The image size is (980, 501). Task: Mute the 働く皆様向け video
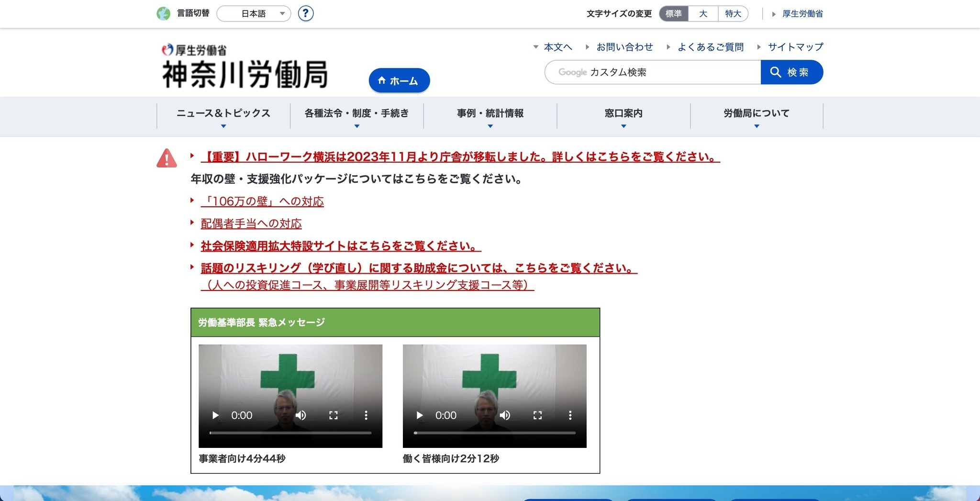click(505, 415)
